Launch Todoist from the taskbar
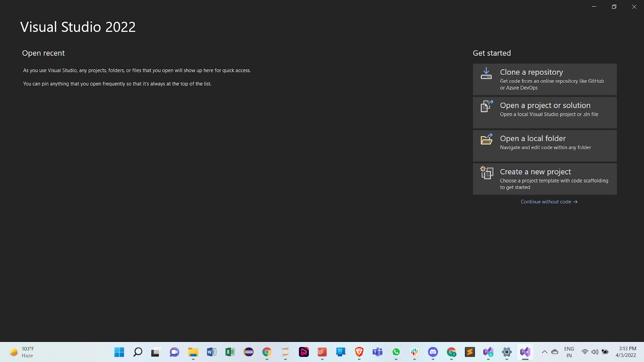This screenshot has height=362, width=644. pos(322,352)
